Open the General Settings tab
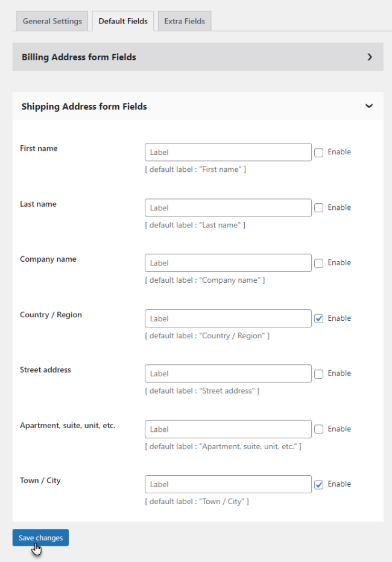Image resolution: width=392 pixels, height=562 pixels. click(52, 21)
